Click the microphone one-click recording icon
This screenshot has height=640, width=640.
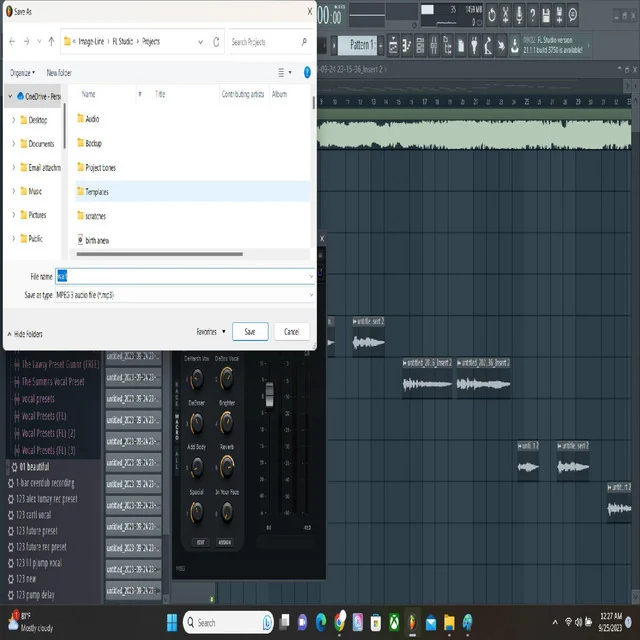tap(519, 15)
